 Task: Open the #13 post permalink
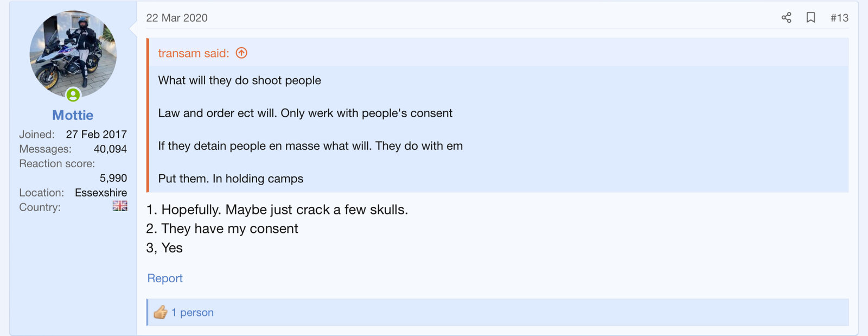839,18
